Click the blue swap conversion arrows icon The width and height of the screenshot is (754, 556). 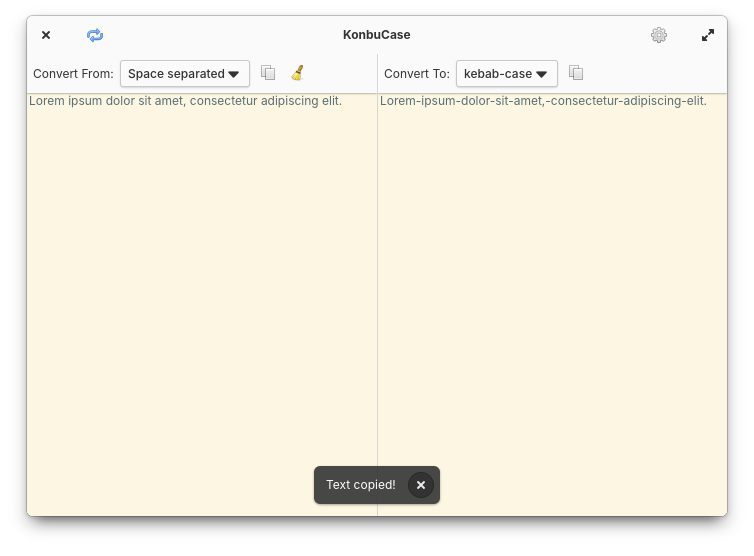pos(95,35)
